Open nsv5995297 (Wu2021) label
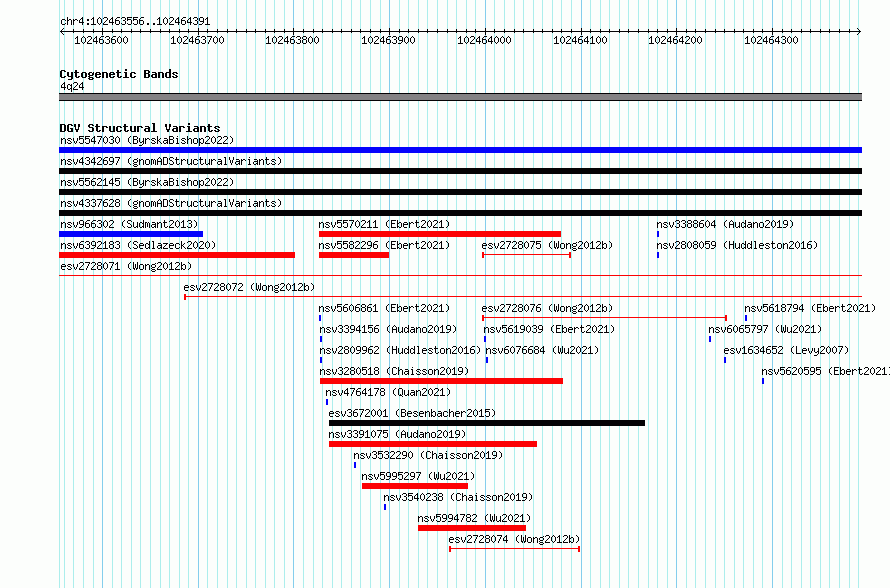890x588 pixels. click(x=418, y=476)
